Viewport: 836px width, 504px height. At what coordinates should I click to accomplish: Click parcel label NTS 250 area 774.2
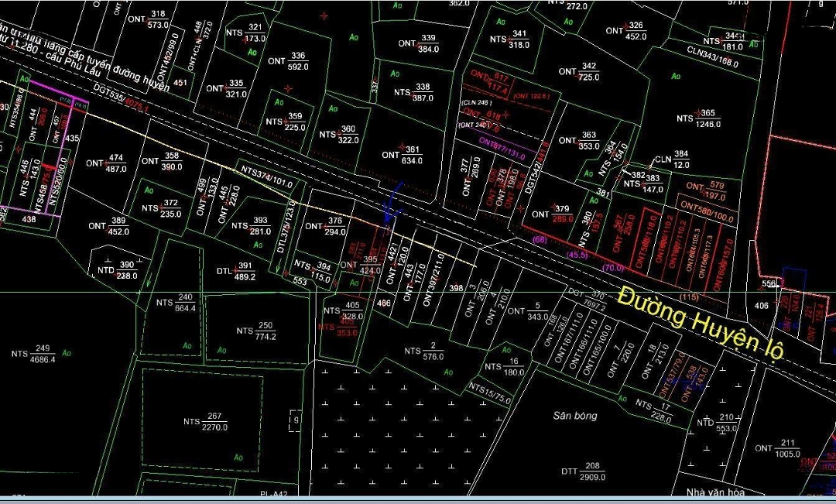[256, 331]
